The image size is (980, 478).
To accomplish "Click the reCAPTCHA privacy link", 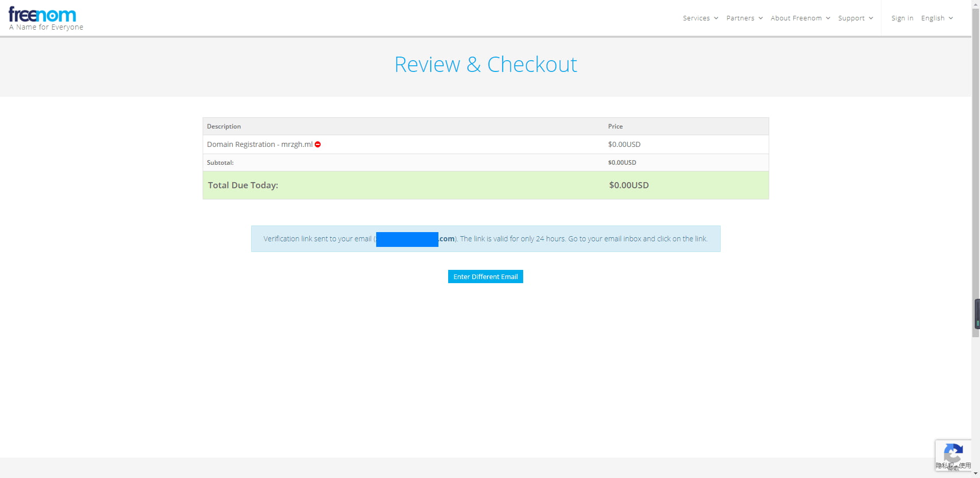I will pyautogui.click(x=941, y=465).
